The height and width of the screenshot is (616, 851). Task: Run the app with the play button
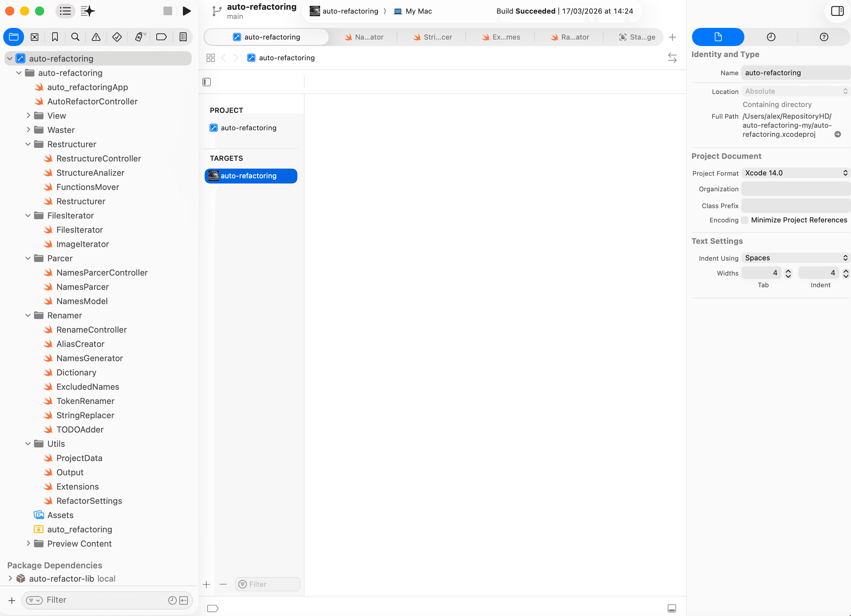tap(186, 11)
